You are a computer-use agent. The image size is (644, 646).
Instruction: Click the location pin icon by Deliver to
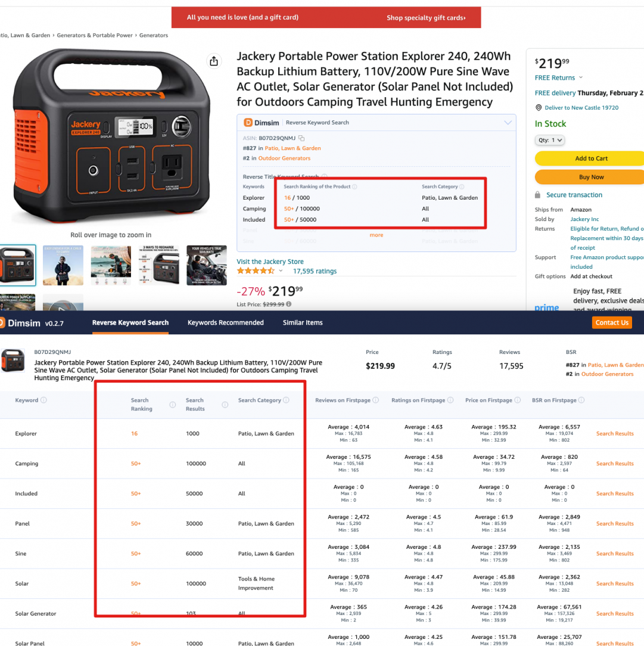tap(538, 107)
